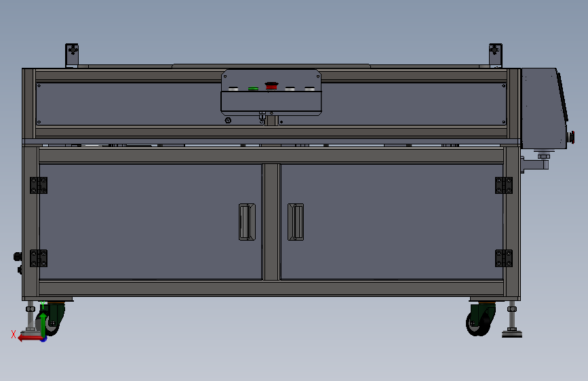
Task: Select the right cabinet door panel
Action: tap(392, 222)
